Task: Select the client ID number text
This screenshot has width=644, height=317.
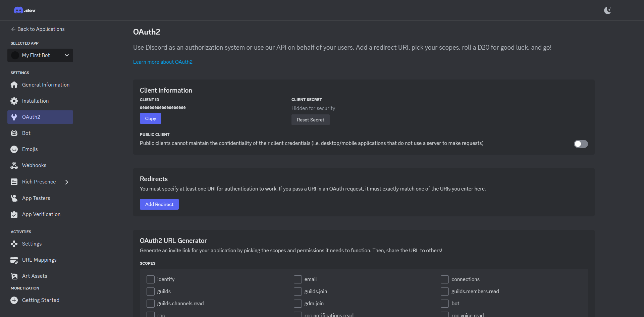Action: tap(163, 108)
